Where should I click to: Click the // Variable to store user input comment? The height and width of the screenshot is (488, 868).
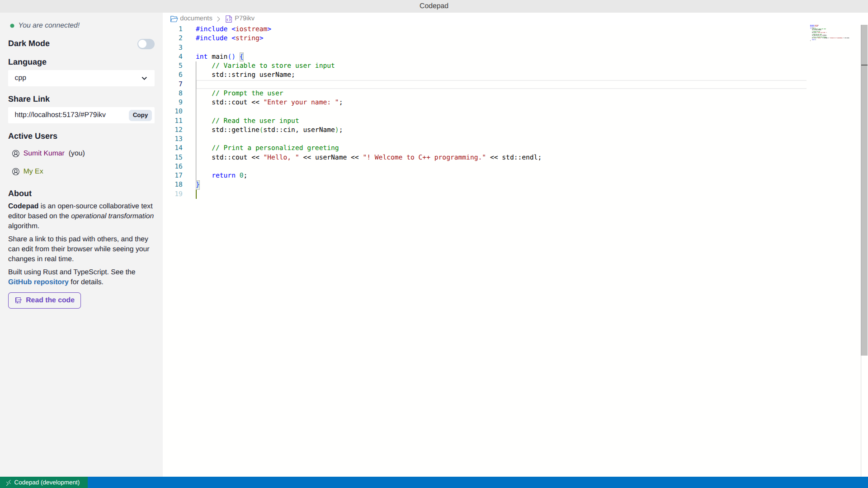273,66
